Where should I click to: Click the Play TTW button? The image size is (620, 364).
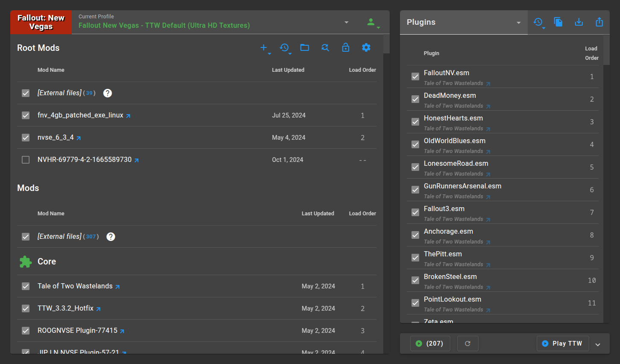point(563,343)
